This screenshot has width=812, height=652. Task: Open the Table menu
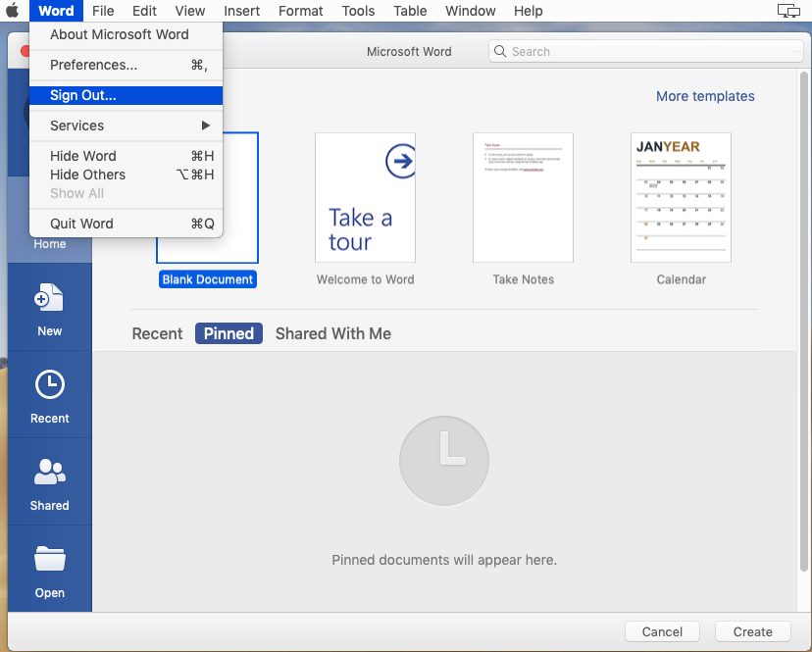[x=410, y=11]
